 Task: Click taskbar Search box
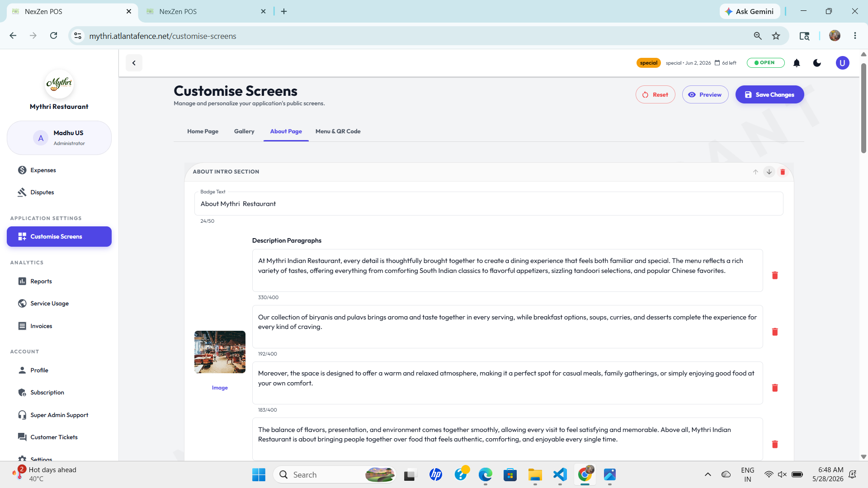click(335, 474)
